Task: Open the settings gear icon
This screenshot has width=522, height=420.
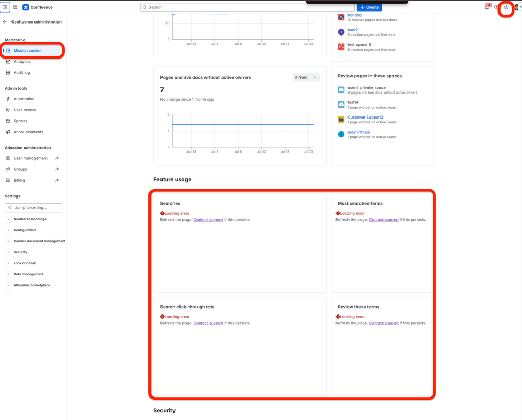Action: 506,7
